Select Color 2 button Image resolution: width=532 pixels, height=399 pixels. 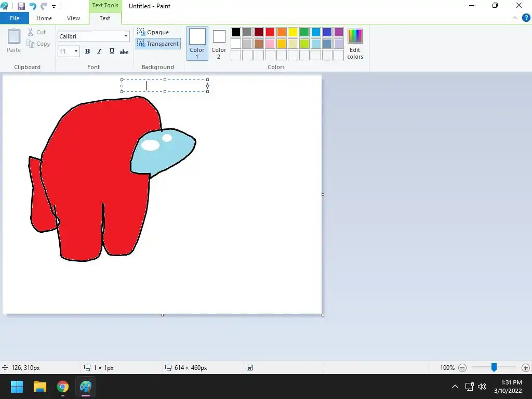pyautogui.click(x=219, y=44)
